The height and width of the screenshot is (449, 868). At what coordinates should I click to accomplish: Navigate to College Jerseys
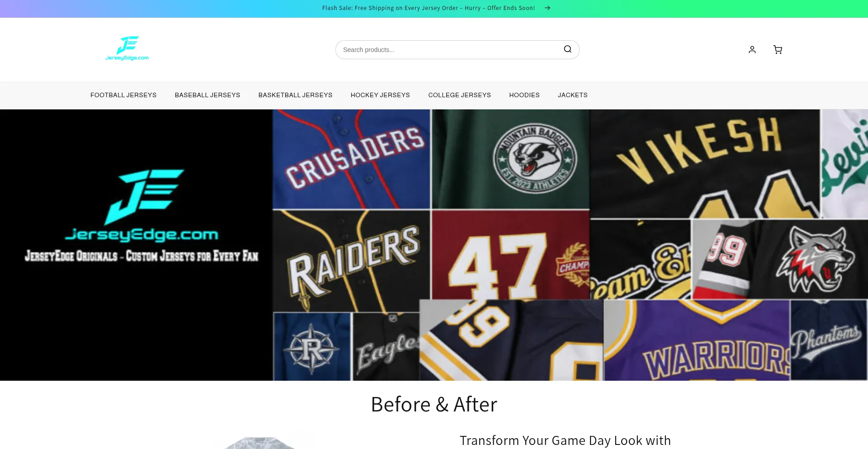[x=459, y=95]
